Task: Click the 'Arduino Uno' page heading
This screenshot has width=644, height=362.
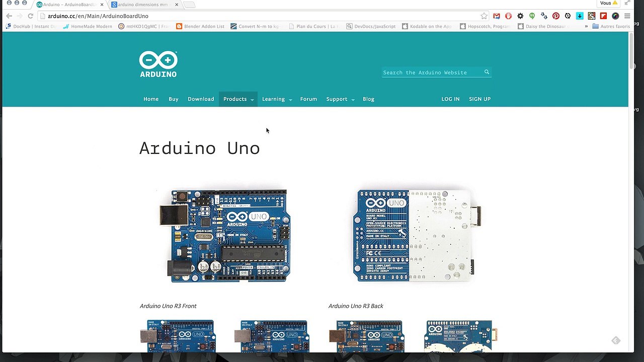Action: pos(199,148)
